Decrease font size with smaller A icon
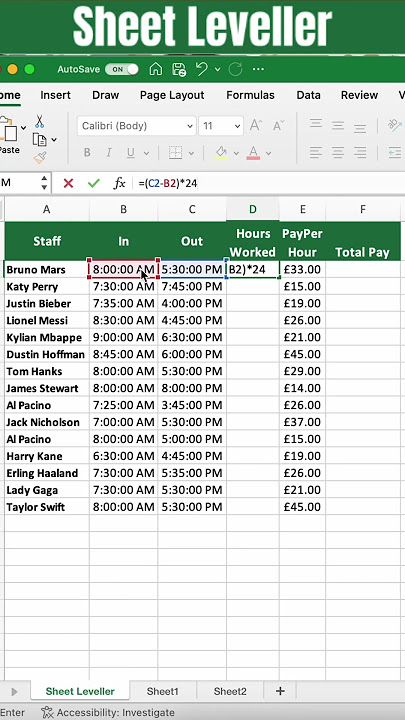Screen dimensions: 405x720 click(x=279, y=125)
